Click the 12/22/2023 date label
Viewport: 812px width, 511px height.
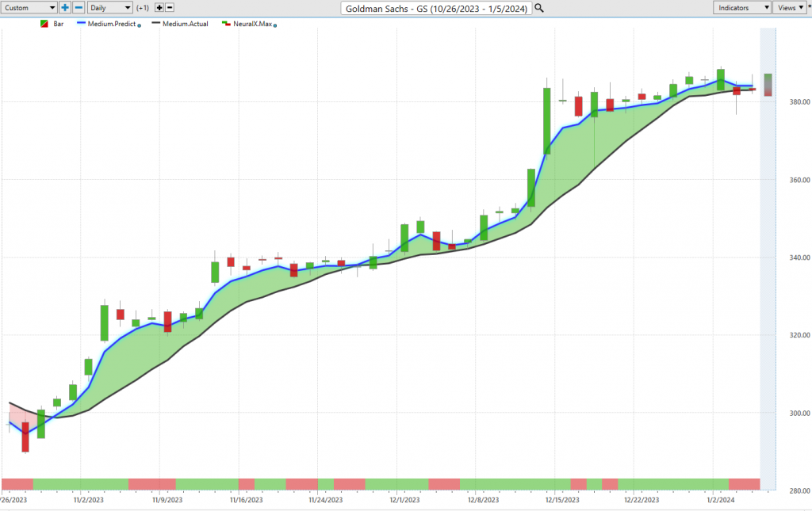point(642,500)
